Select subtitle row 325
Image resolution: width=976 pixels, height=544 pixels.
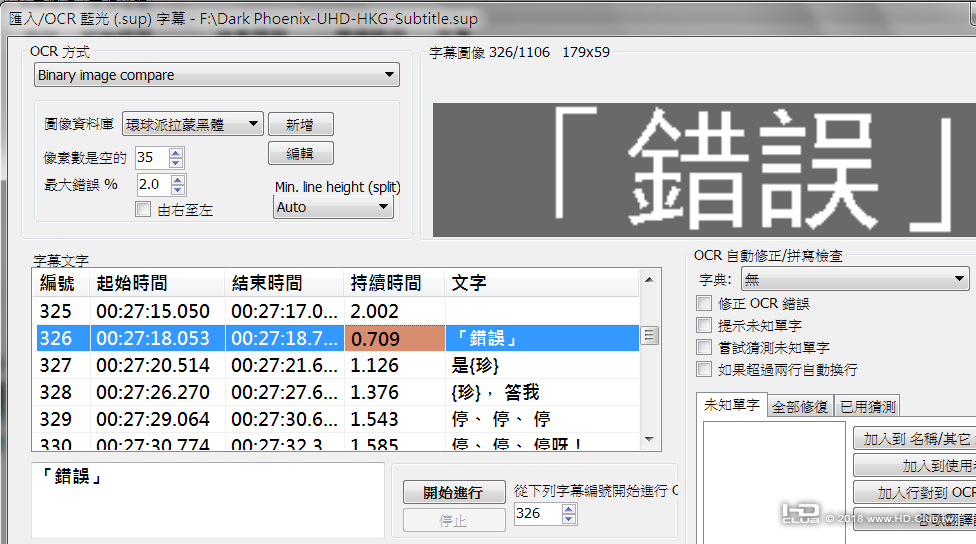[336, 311]
